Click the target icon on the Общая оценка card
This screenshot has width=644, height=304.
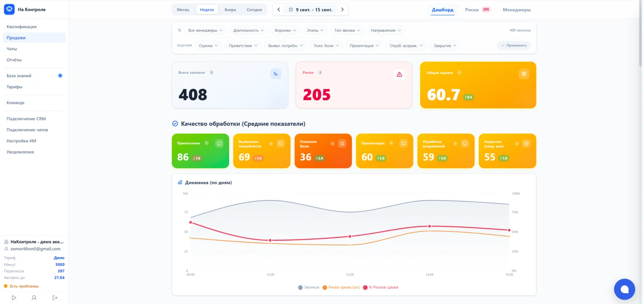(x=524, y=74)
